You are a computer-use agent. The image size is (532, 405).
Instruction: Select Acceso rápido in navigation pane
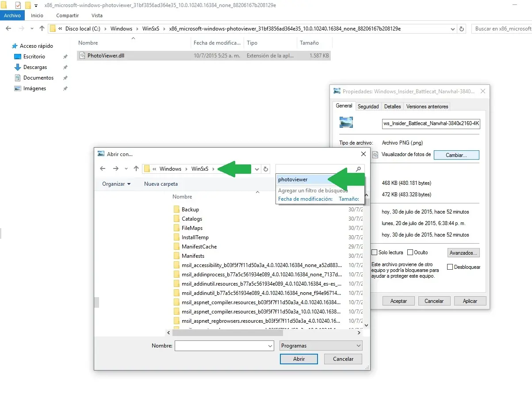(x=36, y=46)
